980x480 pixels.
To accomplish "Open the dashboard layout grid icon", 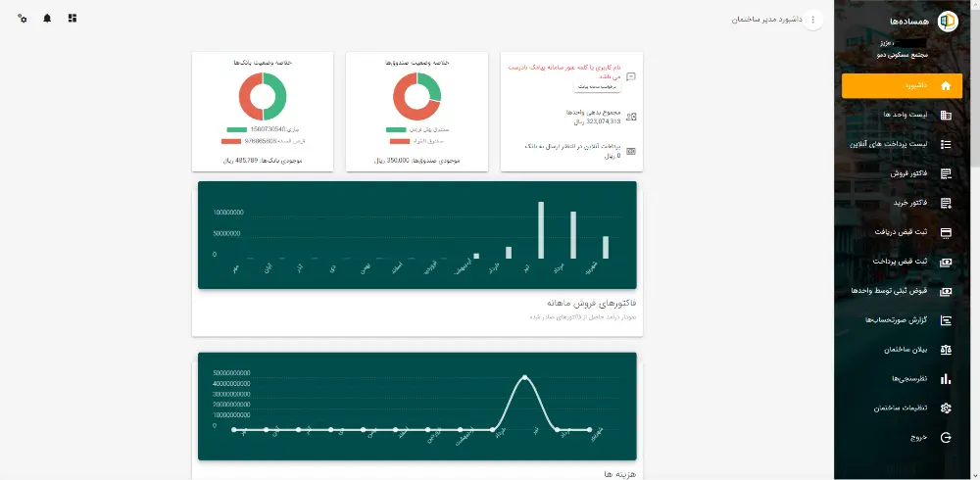I will (73, 19).
